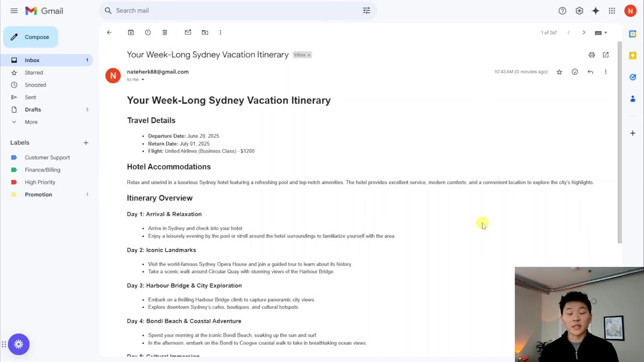Viewport: 644px width, 362px height.
Task: Add an emoji reaction
Action: 575,72
